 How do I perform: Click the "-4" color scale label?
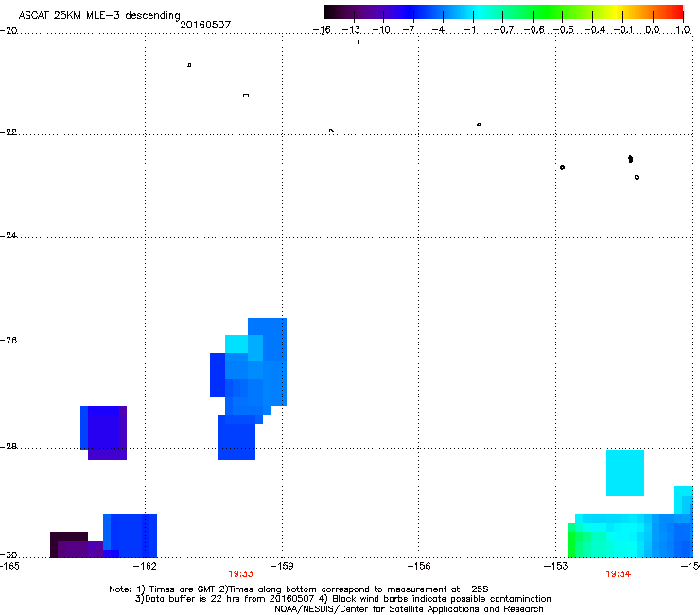tap(438, 30)
